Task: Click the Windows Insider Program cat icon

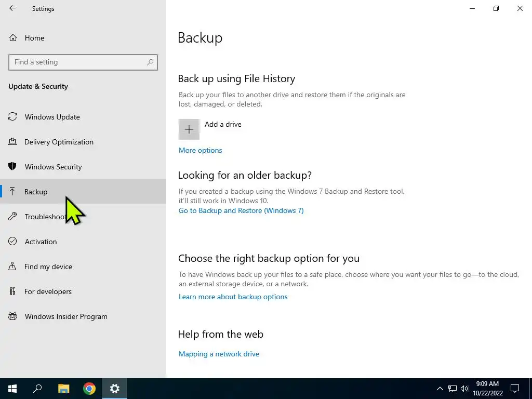Action: (x=12, y=316)
